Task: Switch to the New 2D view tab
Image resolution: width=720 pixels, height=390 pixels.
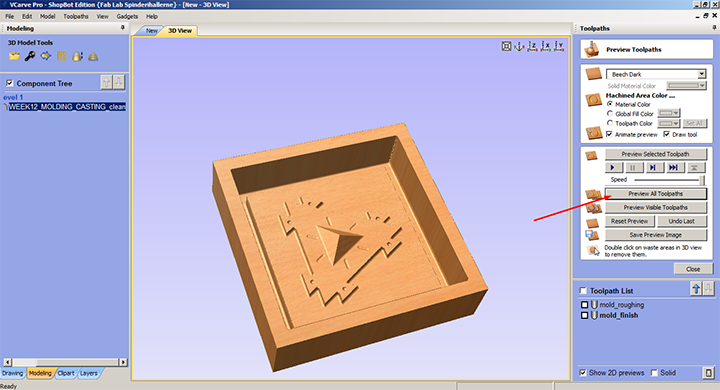Action: click(x=151, y=31)
